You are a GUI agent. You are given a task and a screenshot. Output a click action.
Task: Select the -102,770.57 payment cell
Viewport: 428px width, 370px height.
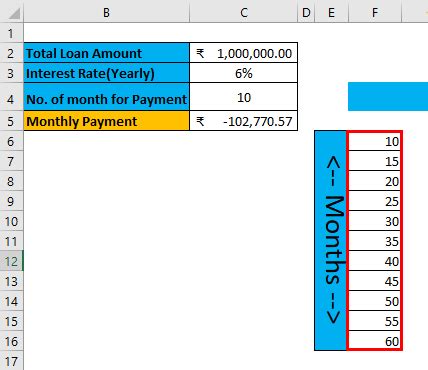[x=244, y=121]
